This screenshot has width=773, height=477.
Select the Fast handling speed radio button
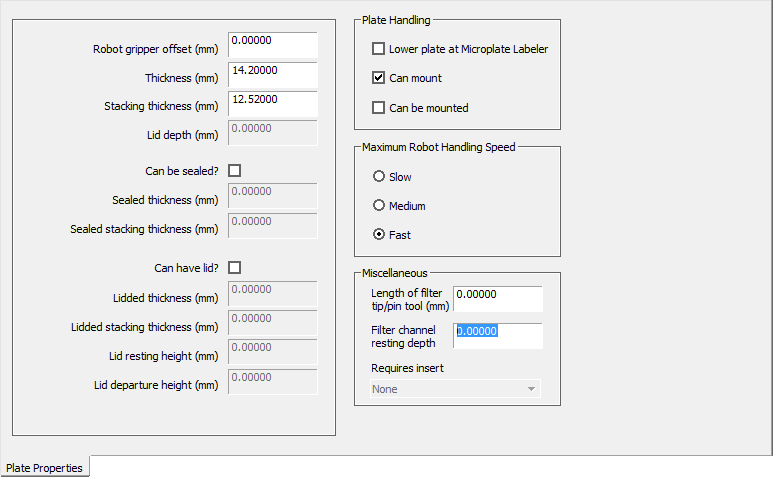tap(379, 235)
